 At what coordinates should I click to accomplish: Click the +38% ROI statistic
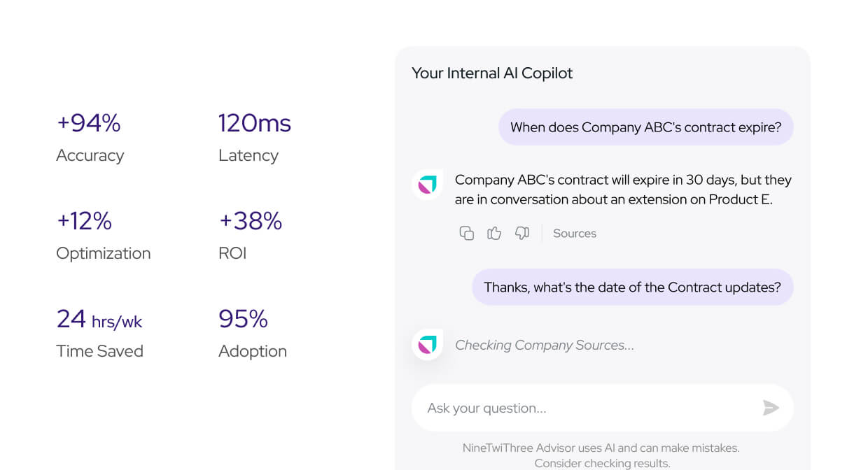tap(250, 236)
